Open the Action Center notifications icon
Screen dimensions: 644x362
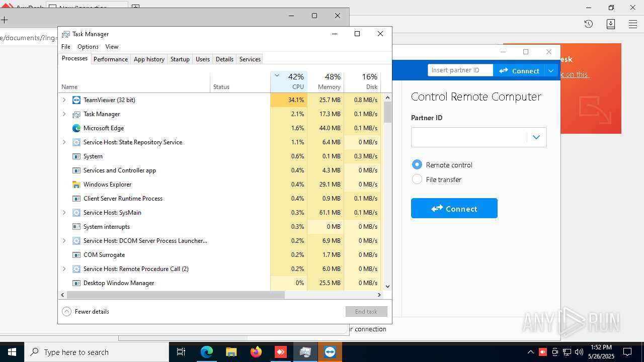click(x=627, y=352)
